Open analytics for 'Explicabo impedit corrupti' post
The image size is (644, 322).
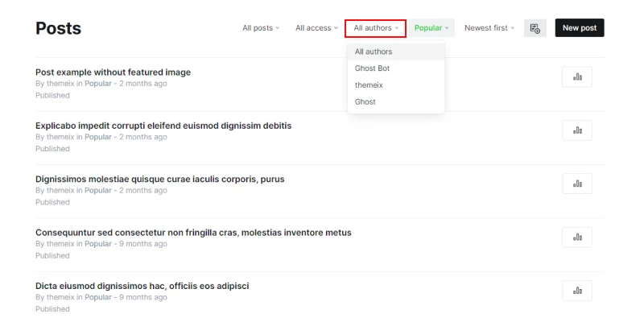pos(576,130)
